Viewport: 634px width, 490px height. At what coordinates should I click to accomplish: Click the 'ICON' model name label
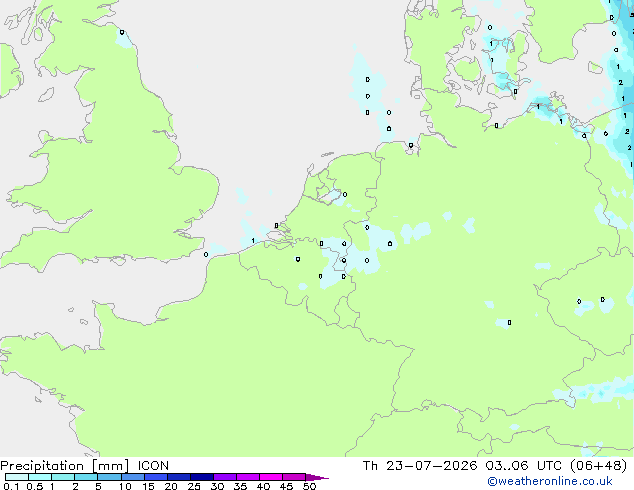point(153,466)
